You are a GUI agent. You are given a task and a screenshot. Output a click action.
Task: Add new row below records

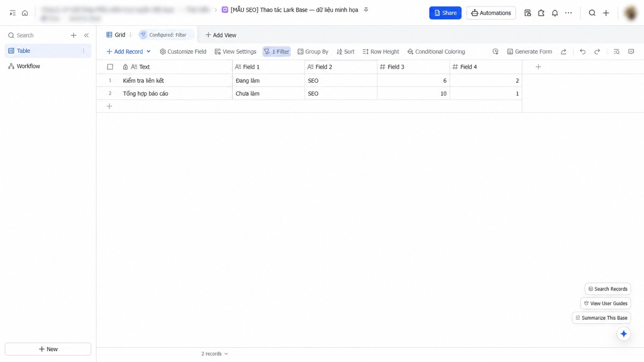tap(109, 106)
